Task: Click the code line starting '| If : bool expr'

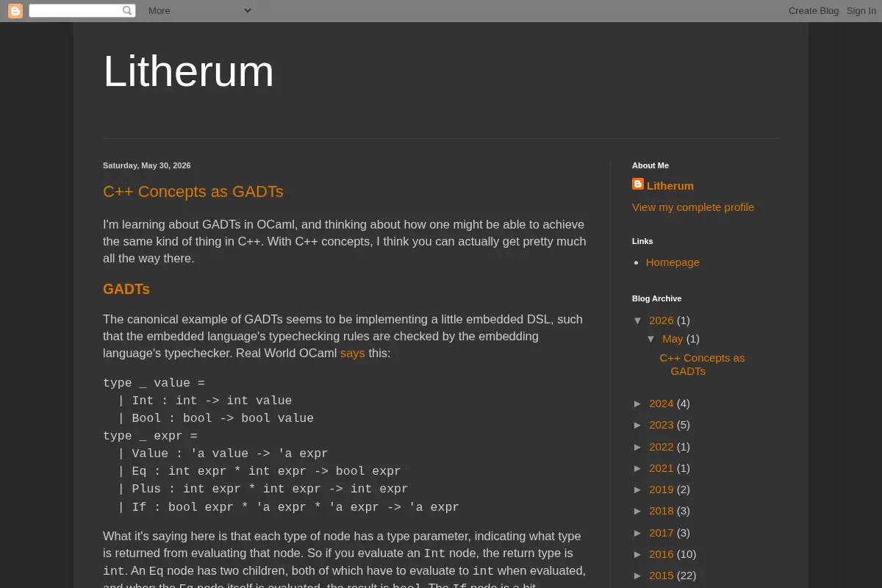Action: pos(288,507)
